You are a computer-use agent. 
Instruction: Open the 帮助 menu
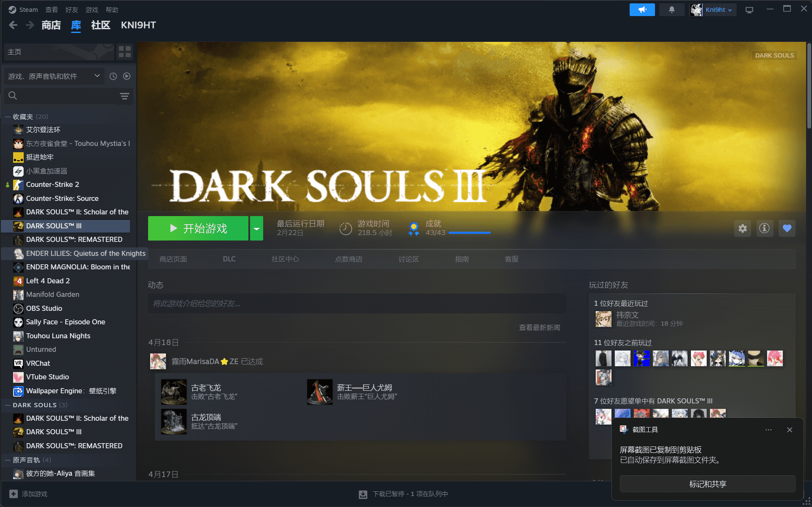[112, 10]
